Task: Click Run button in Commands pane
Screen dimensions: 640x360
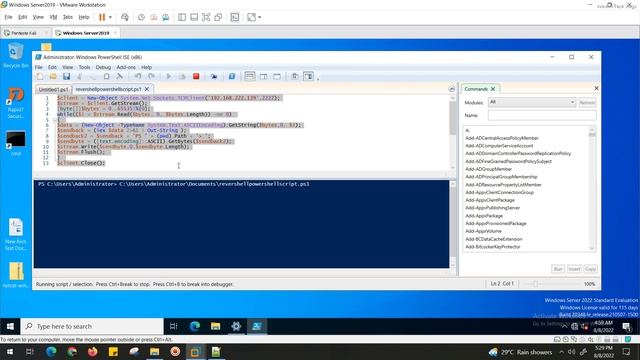Action: 558,269
